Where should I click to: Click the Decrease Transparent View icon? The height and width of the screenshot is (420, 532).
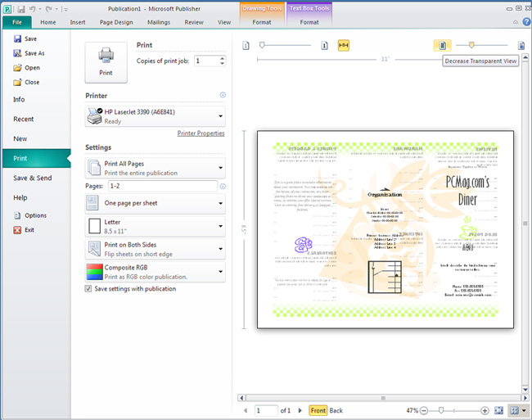click(443, 45)
